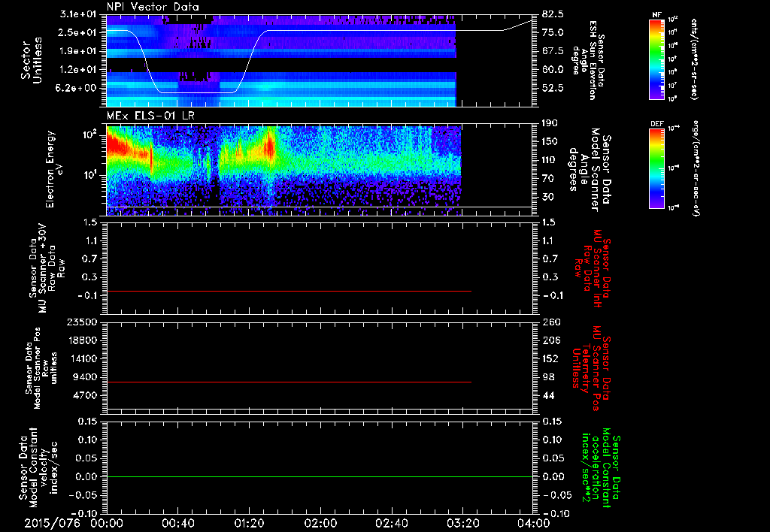
Task: Click the "60.0" sun elevation tick label
Action: pyautogui.click(x=553, y=70)
